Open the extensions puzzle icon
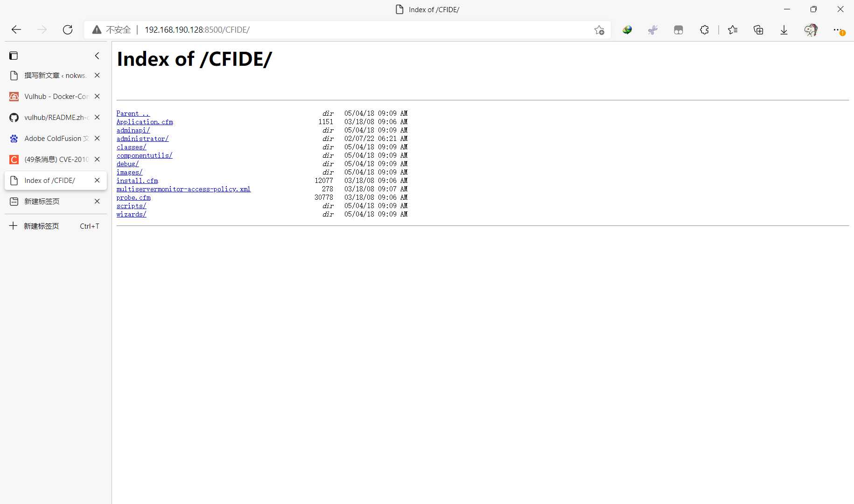The height and width of the screenshot is (504, 854). tap(704, 30)
